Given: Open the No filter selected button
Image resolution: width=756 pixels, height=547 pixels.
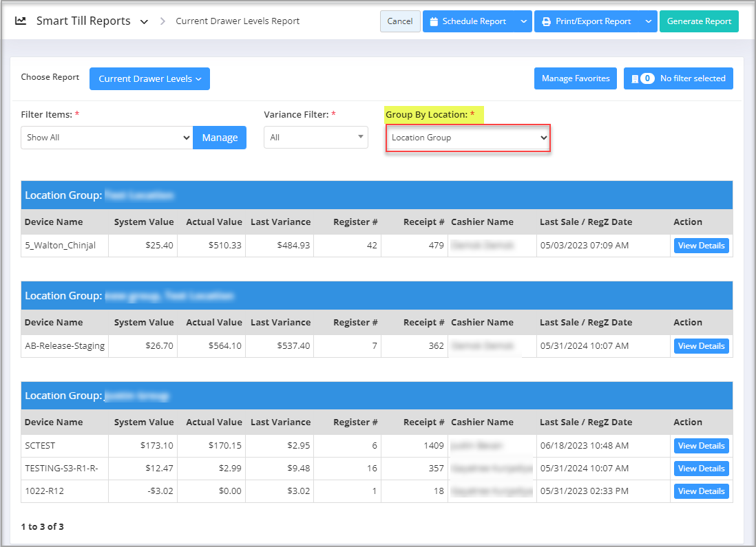Looking at the screenshot, I should [x=678, y=78].
